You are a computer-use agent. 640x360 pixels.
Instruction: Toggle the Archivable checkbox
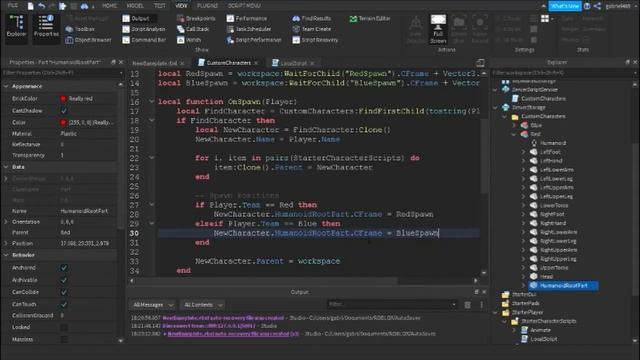(64, 280)
